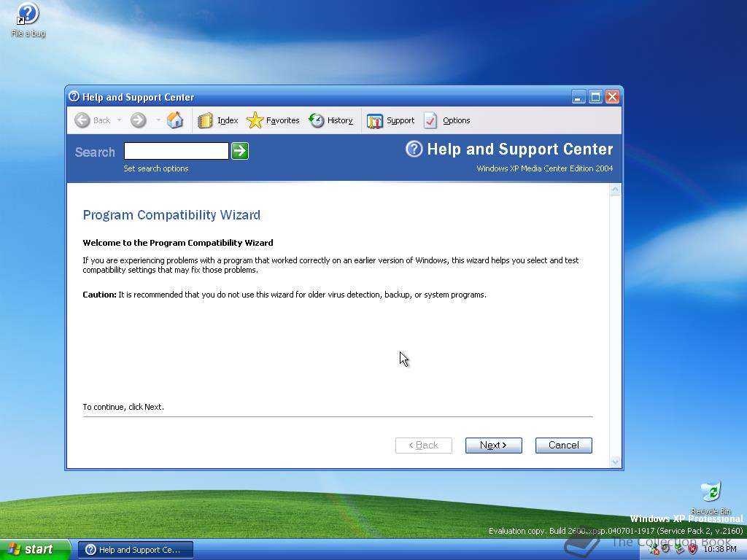Open Set search options link
The width and height of the screenshot is (747, 560).
click(x=156, y=168)
